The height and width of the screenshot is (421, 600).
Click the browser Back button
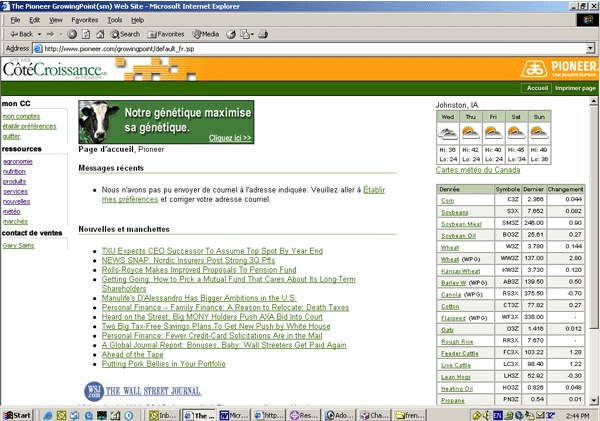pos(20,33)
